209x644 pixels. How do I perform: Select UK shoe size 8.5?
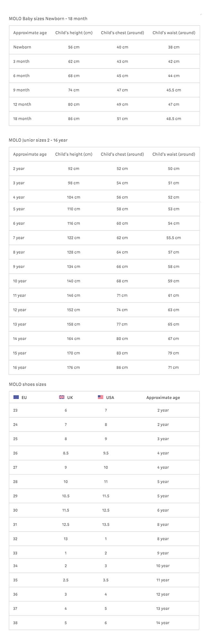pos(66,453)
